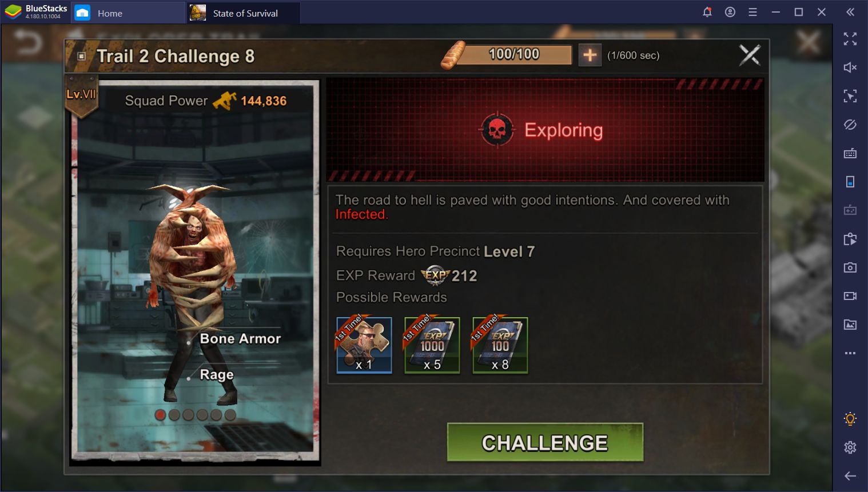Open the BlueStacks account profile icon

(x=730, y=12)
